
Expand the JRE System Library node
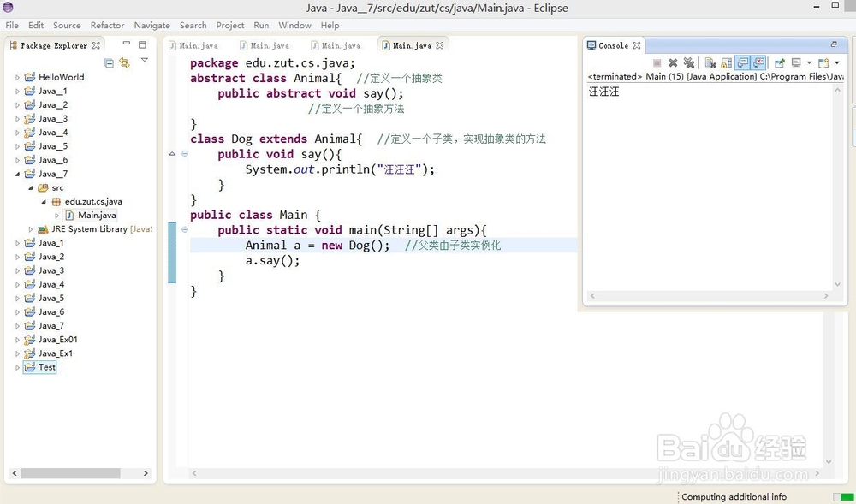[x=31, y=229]
